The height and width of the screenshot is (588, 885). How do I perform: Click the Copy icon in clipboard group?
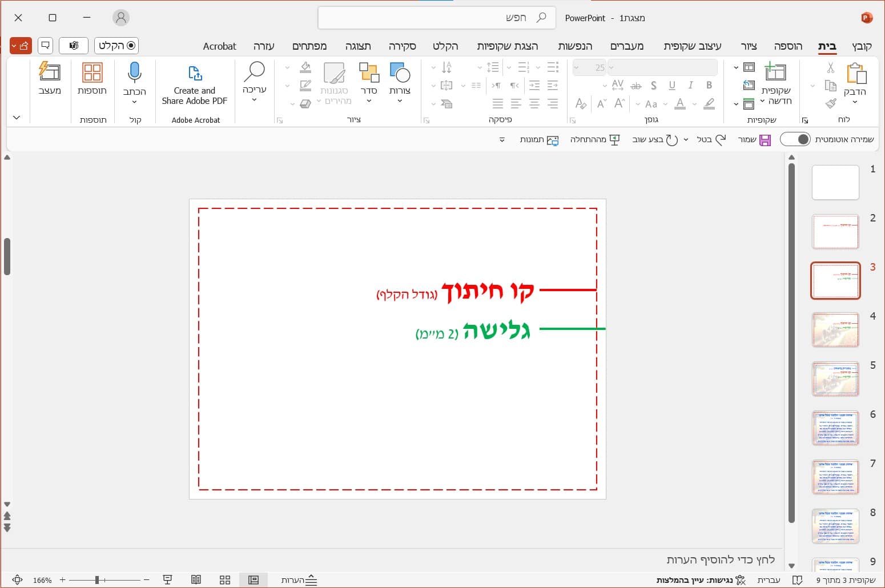pos(830,86)
